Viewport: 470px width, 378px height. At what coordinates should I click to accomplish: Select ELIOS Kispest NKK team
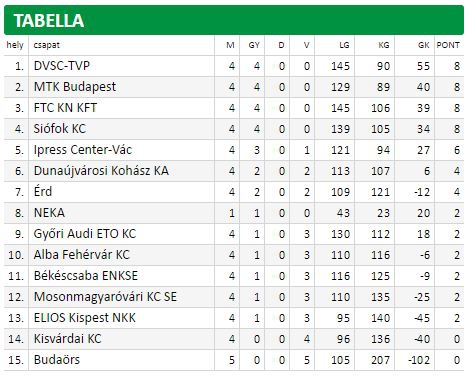(85, 318)
